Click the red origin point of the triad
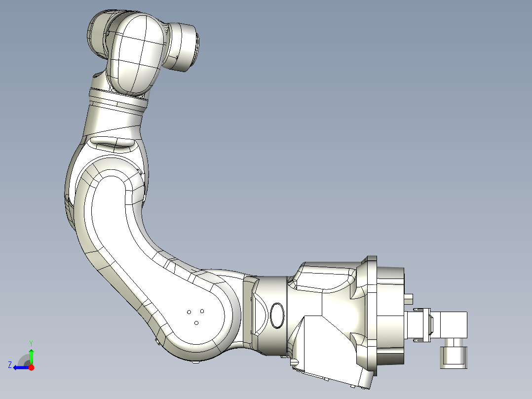The height and width of the screenshot is (399, 532). point(31,368)
